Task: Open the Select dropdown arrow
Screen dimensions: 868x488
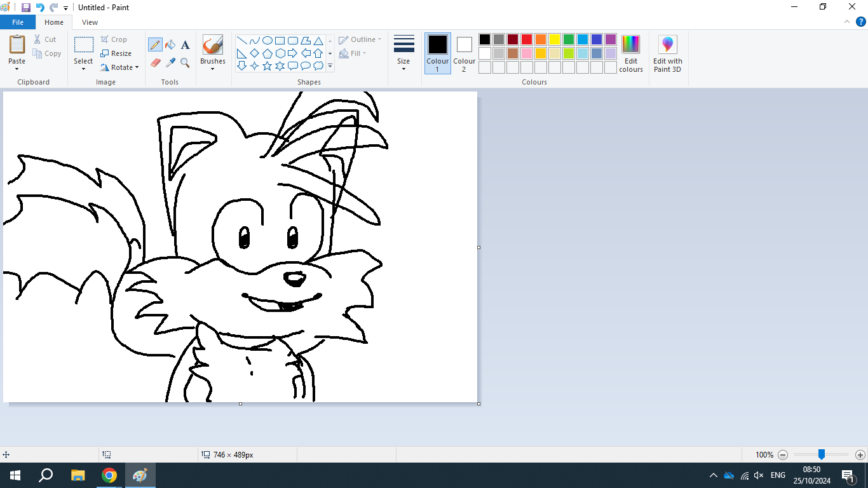Action: (83, 69)
